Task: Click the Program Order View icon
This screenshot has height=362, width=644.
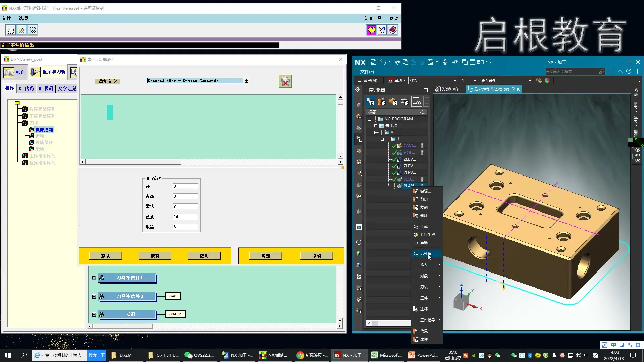Action: (x=370, y=101)
